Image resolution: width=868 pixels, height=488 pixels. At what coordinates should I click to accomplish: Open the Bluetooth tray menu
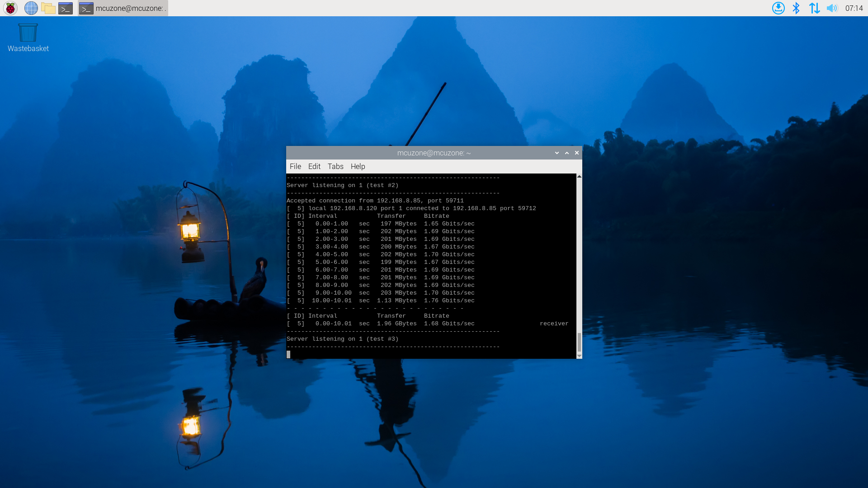[x=796, y=8]
